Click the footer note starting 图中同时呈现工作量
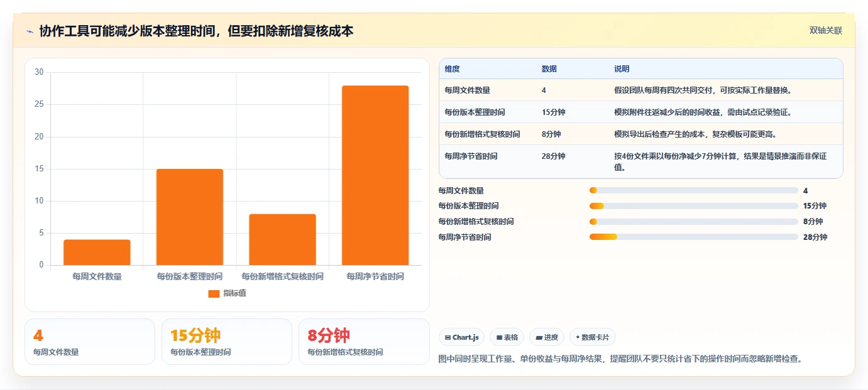Image resolution: width=868 pixels, height=390 pixels. [x=620, y=359]
